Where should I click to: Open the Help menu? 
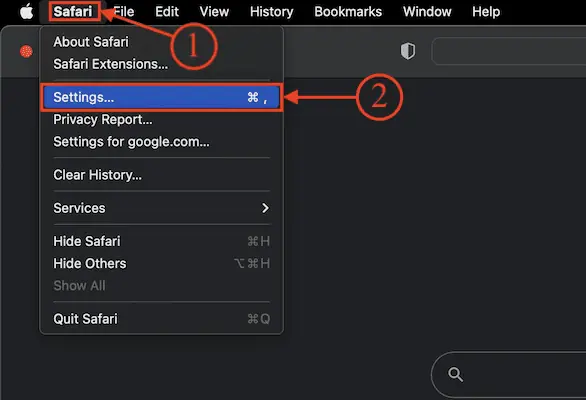coord(486,12)
